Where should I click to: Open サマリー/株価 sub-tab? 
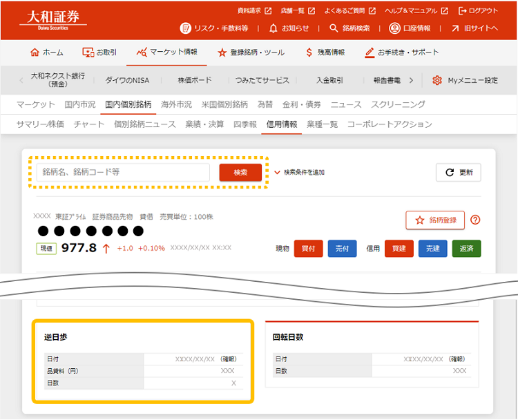pos(40,124)
